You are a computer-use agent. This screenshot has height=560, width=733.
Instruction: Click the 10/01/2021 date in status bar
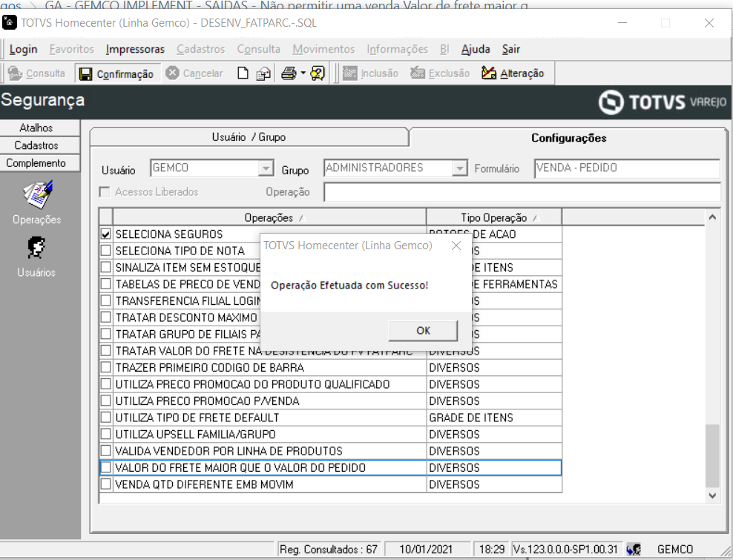click(x=425, y=550)
